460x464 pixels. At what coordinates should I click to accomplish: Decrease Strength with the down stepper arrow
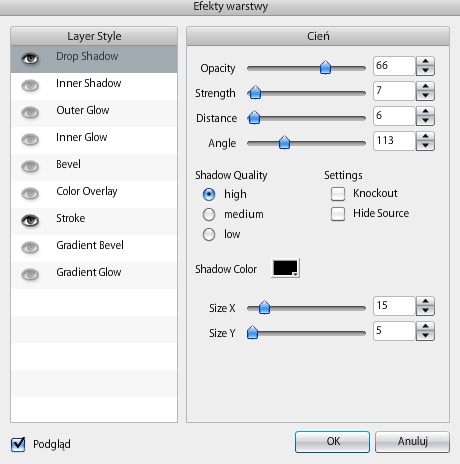425,95
